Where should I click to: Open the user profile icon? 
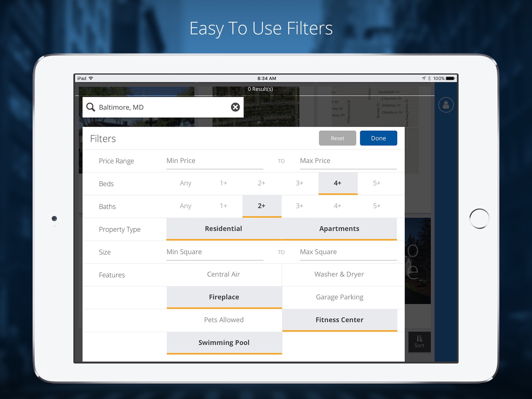(446, 105)
